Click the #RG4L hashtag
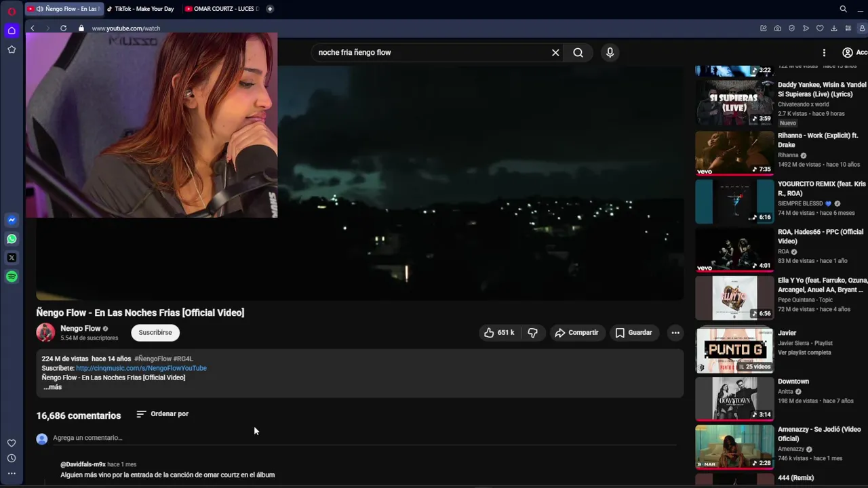Viewport: 868px width, 488px height. click(183, 359)
